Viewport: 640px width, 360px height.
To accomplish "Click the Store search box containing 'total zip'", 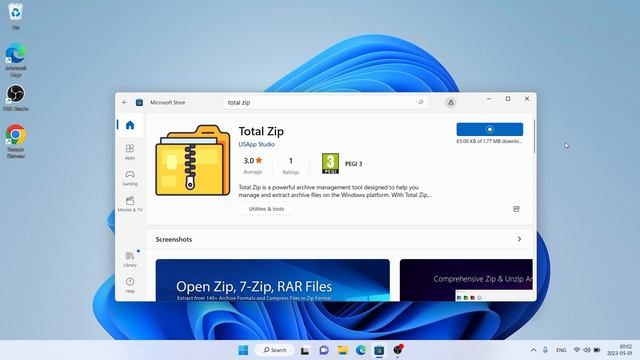I will click(x=325, y=102).
